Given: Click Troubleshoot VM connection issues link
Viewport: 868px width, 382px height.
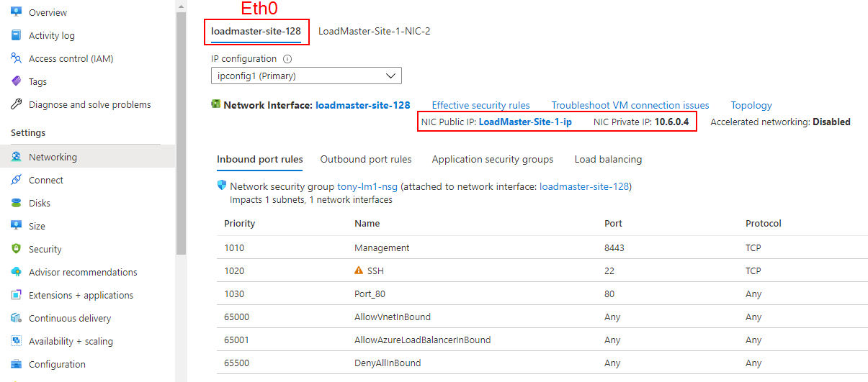Looking at the screenshot, I should 630,105.
